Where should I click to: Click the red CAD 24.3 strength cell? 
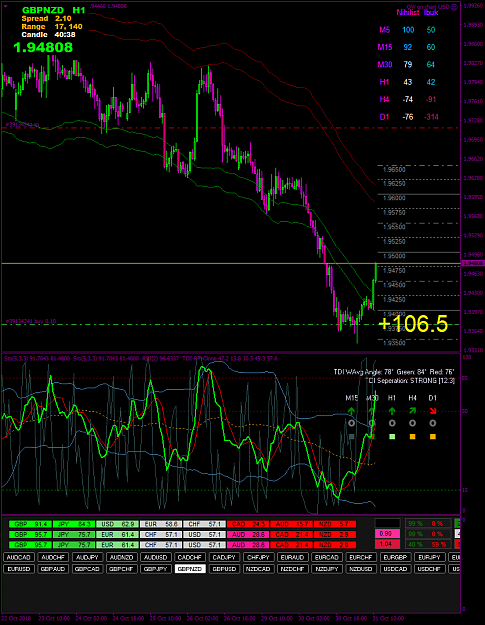coord(248,524)
